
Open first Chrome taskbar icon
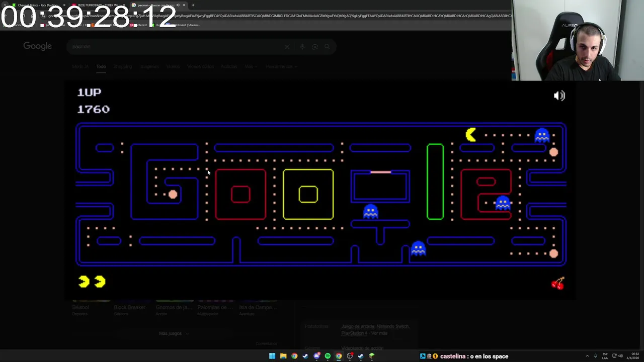[x=294, y=356]
